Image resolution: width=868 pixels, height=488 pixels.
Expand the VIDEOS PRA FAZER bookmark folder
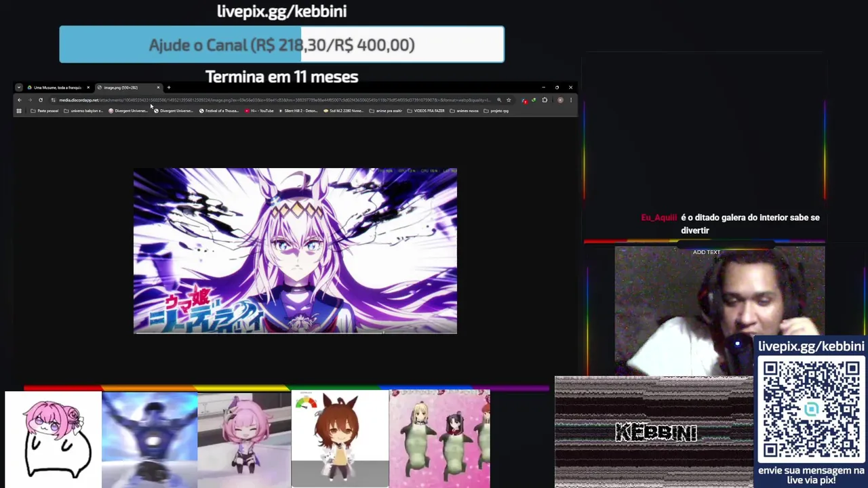[x=426, y=110]
